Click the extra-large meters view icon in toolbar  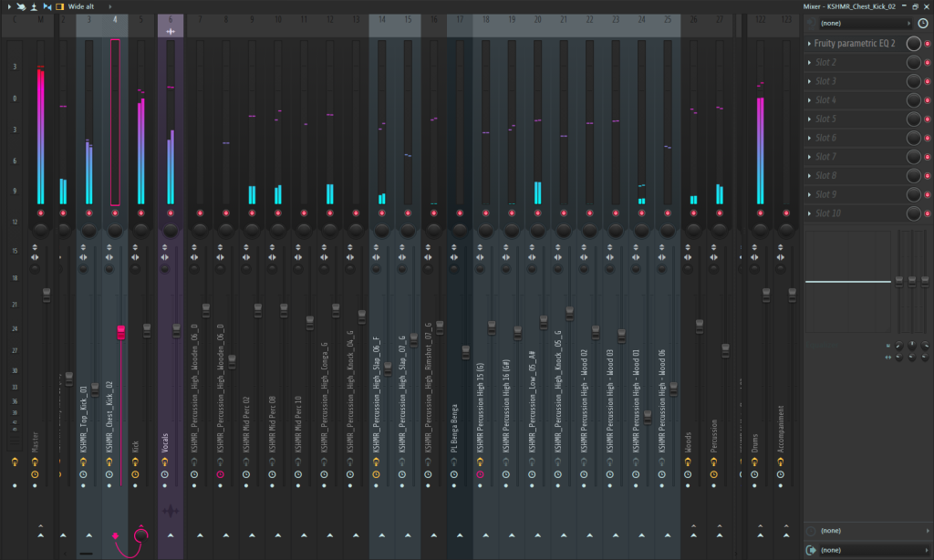point(60,5)
